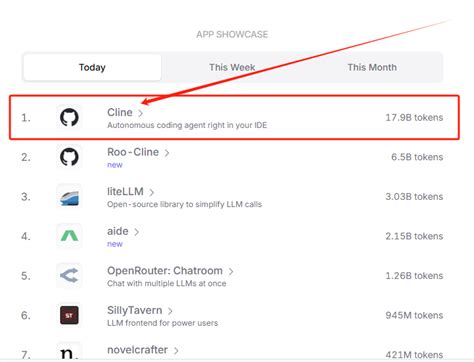The image size is (474, 362).
Task: Click the 6.5B tokens count for Roo-Cline
Action: (417, 157)
